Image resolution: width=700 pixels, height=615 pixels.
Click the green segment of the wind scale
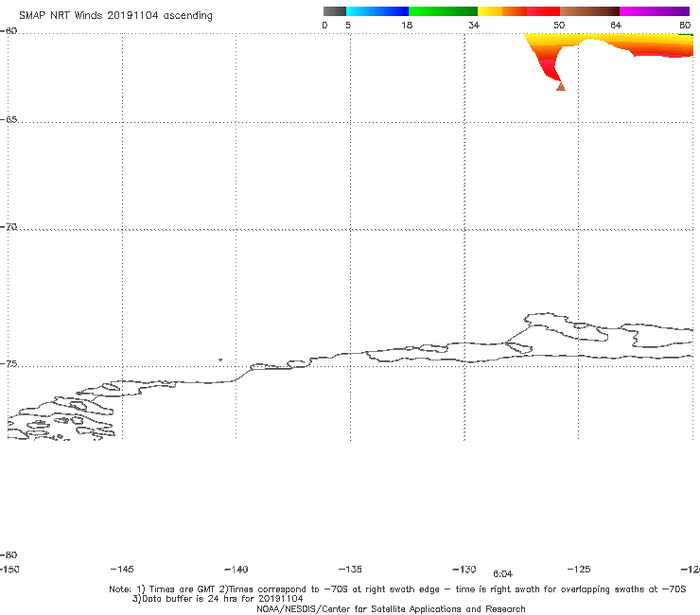tap(443, 11)
